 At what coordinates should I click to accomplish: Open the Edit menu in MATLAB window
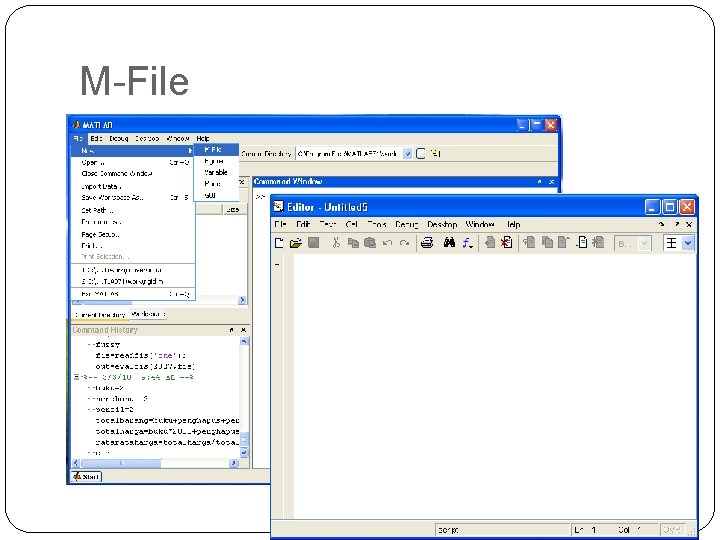[96, 138]
